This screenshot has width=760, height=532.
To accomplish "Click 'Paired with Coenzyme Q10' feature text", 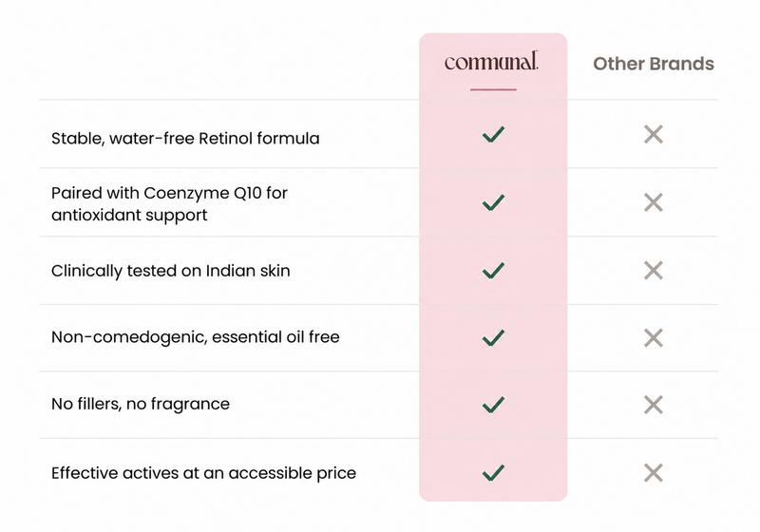I will [169, 203].
